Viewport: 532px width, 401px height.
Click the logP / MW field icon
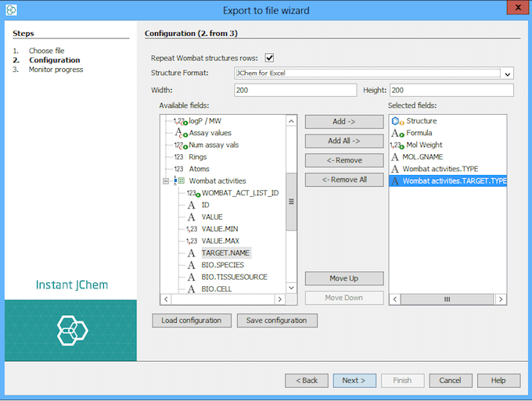click(179, 121)
